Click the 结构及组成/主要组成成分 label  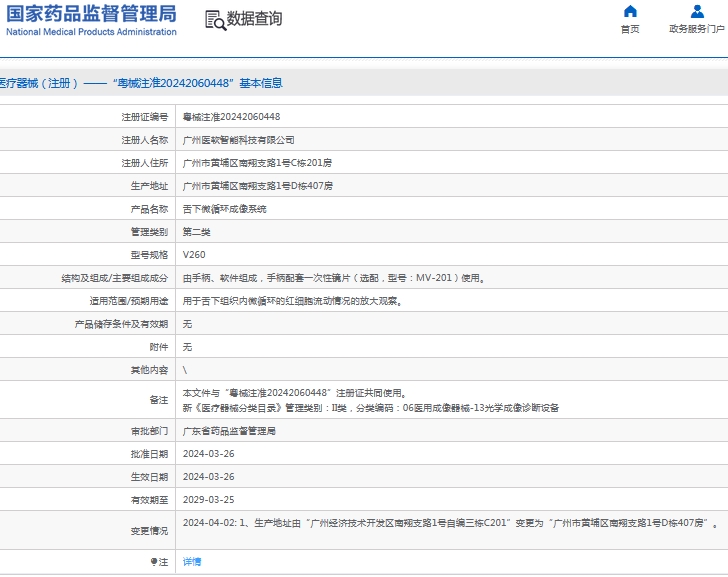tap(115, 278)
